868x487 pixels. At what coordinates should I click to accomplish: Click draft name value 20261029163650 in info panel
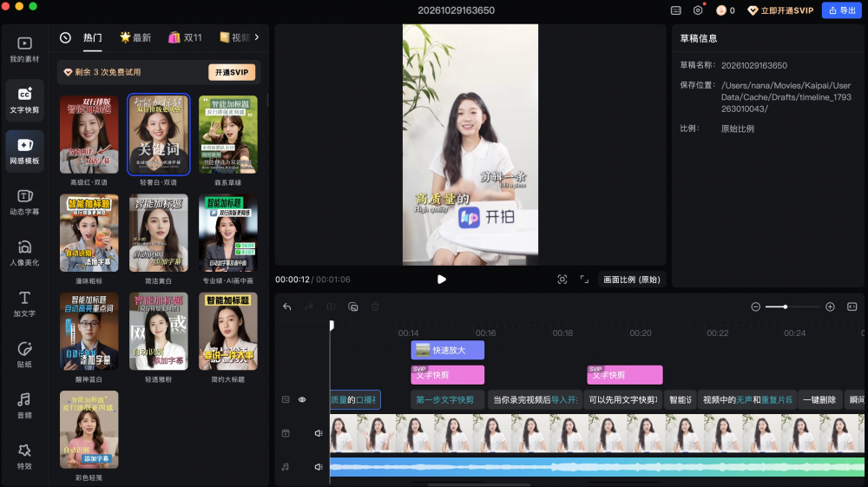754,65
